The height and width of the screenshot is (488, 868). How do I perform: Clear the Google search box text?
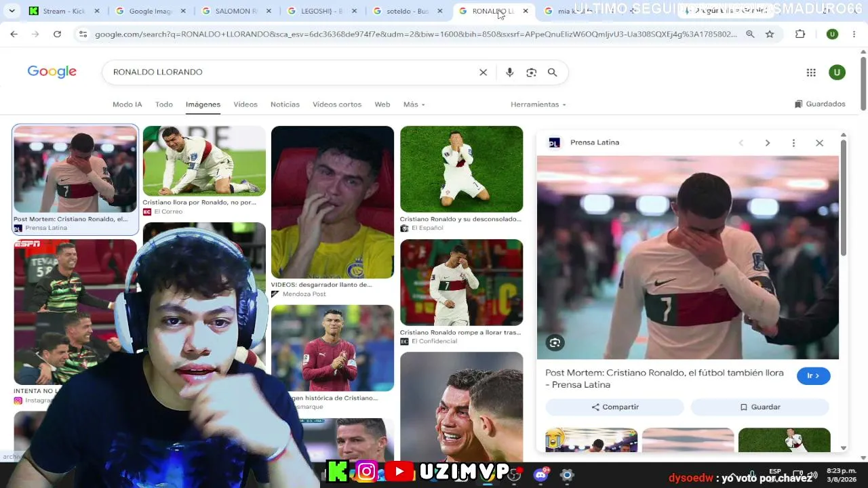pos(484,73)
